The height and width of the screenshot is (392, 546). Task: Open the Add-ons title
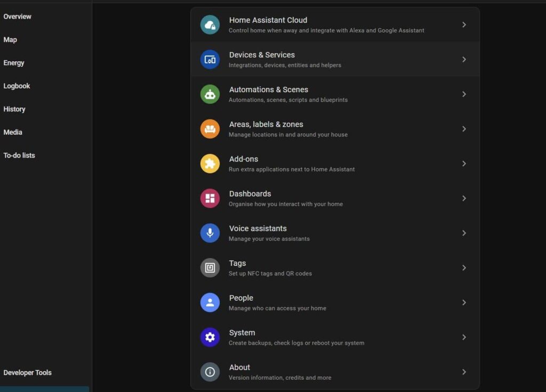click(243, 159)
